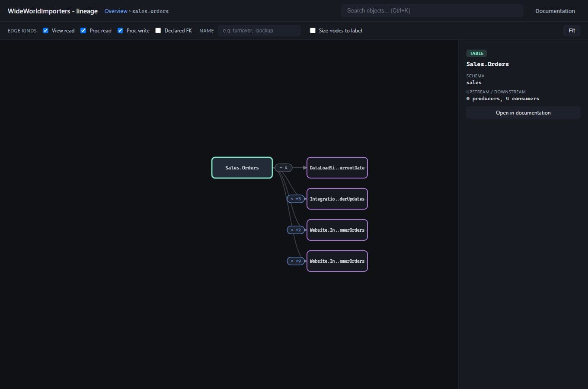This screenshot has width=588, height=389.
Task: Select the Website.In..omerOrders node beside +9 badge
Action: (x=337, y=261)
